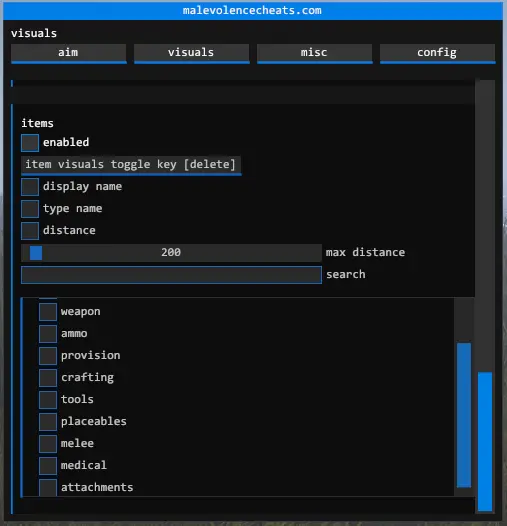The width and height of the screenshot is (507, 526).
Task: Click item visuals toggle key button
Action: [x=131, y=165]
